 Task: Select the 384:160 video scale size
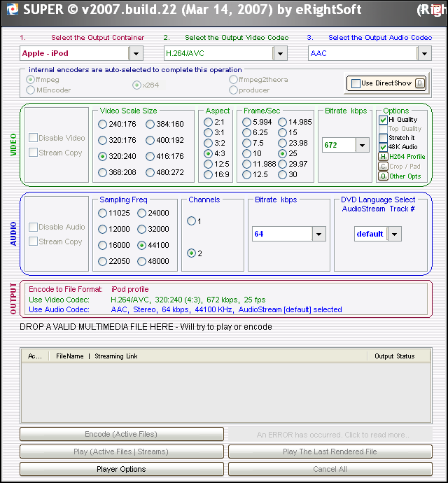150,125
